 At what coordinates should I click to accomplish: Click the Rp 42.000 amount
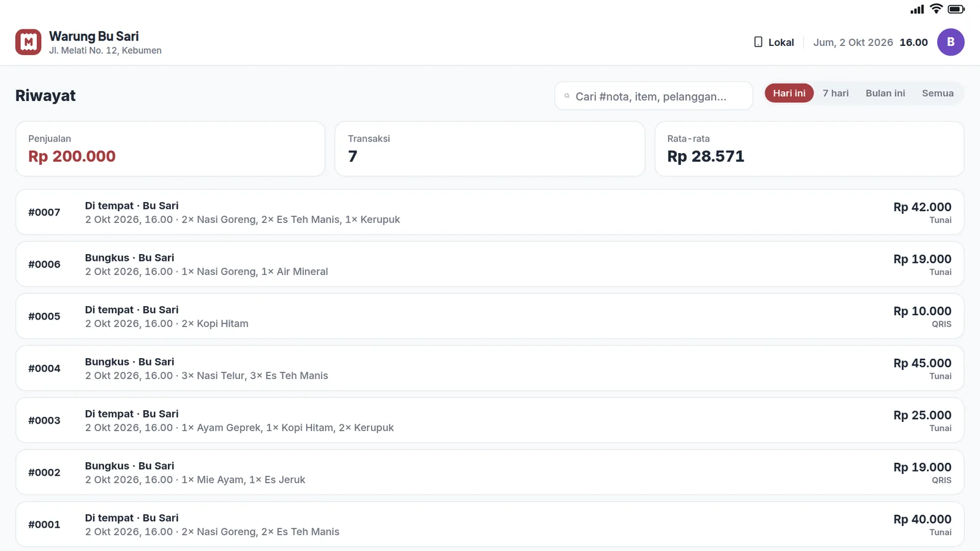(922, 207)
